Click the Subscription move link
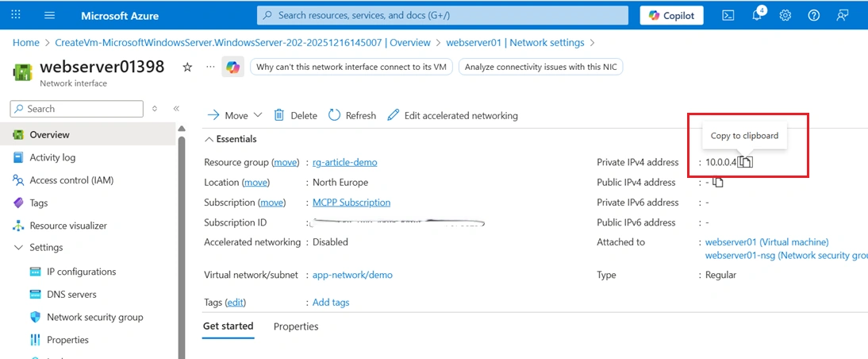 coord(272,203)
